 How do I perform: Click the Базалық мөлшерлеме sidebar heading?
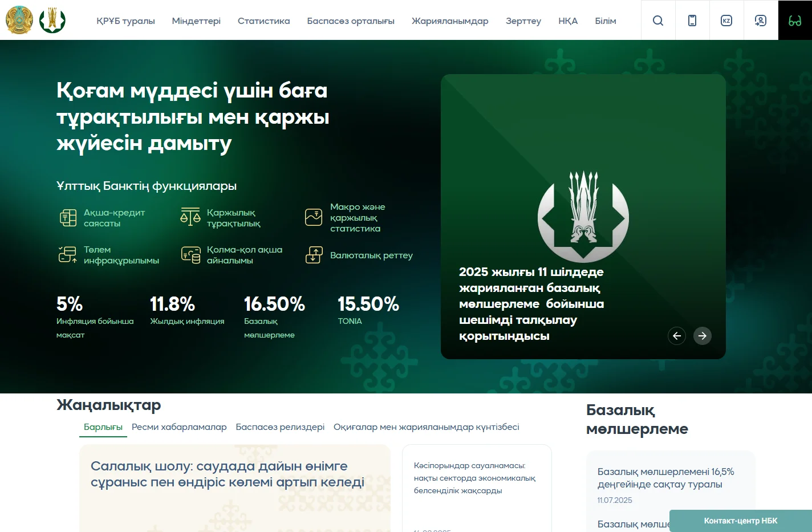[x=637, y=419]
